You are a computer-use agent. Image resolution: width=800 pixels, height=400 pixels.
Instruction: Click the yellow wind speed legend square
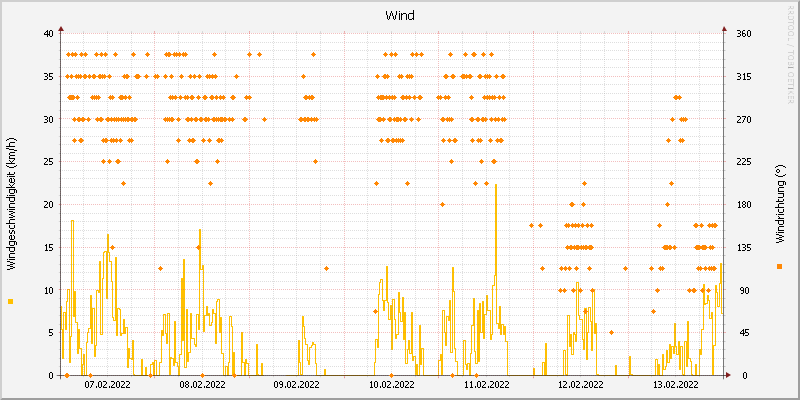point(11,302)
